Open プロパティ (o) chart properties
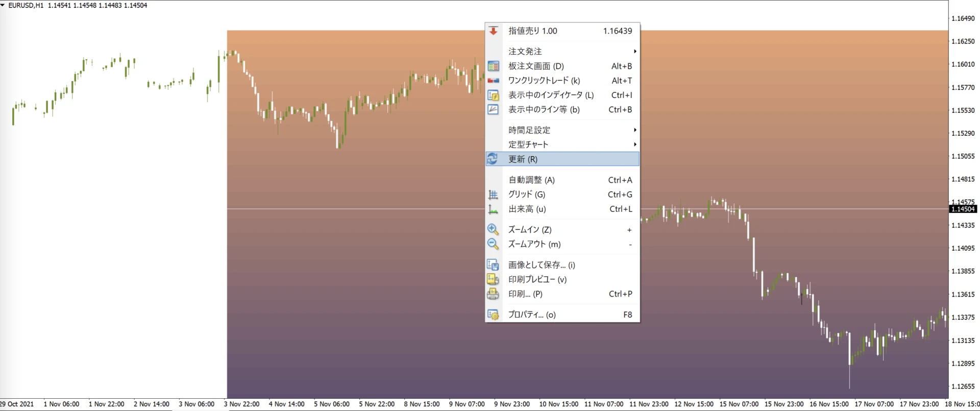980x411 pixels. click(x=532, y=315)
